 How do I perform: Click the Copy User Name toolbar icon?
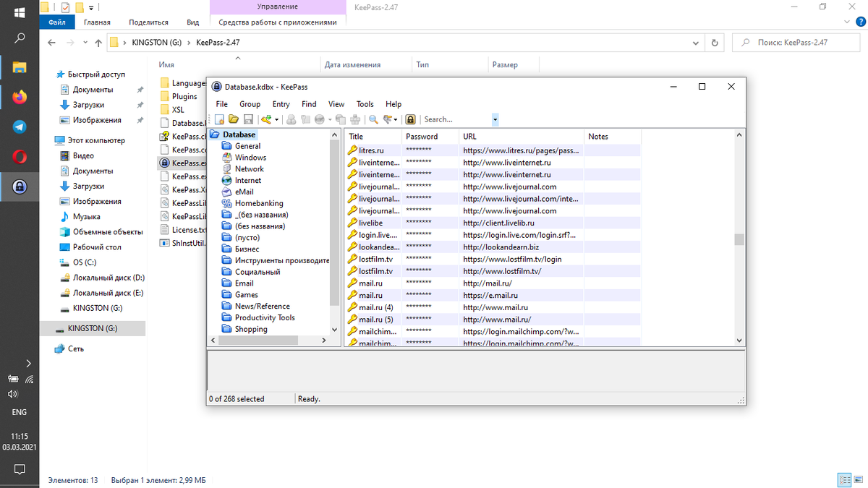click(291, 119)
